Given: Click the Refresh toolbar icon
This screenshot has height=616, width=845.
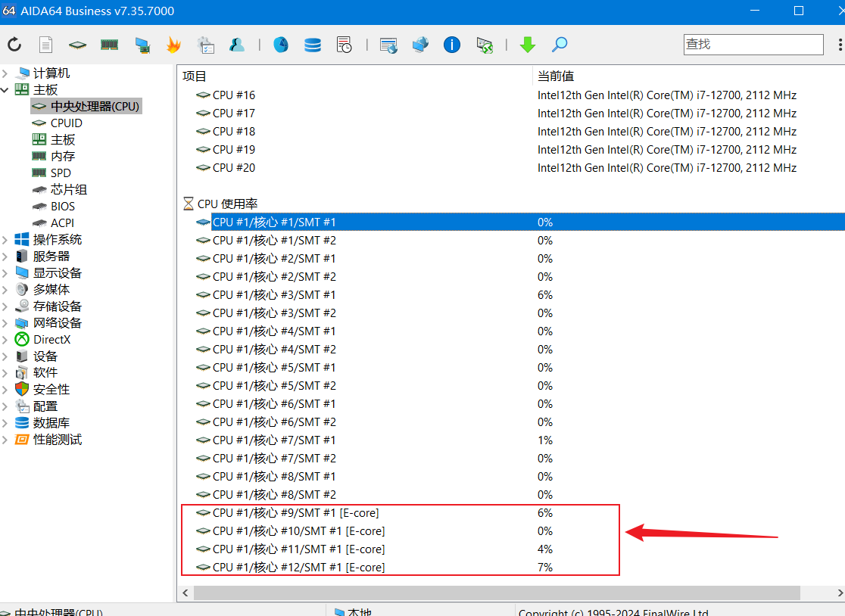Looking at the screenshot, I should coord(14,45).
